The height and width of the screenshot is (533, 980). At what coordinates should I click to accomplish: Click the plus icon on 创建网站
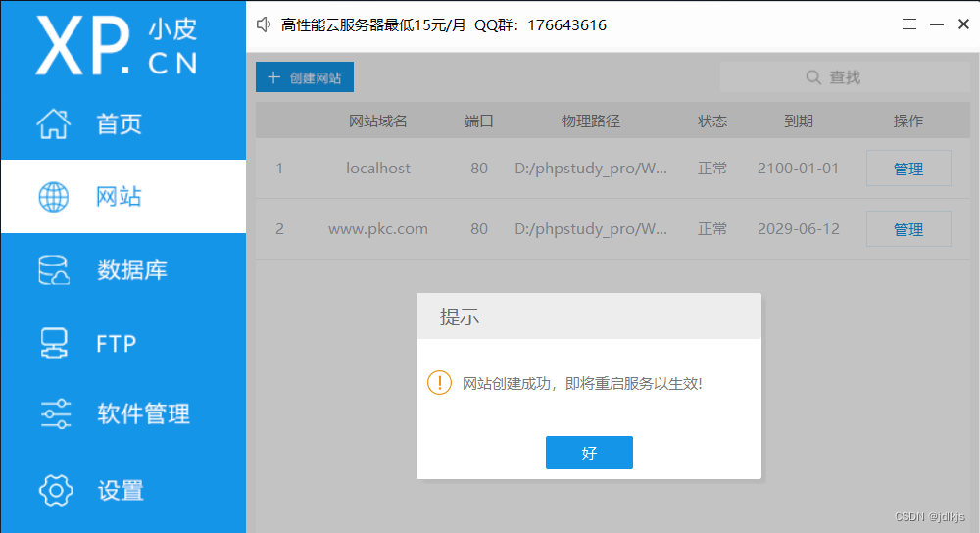273,77
